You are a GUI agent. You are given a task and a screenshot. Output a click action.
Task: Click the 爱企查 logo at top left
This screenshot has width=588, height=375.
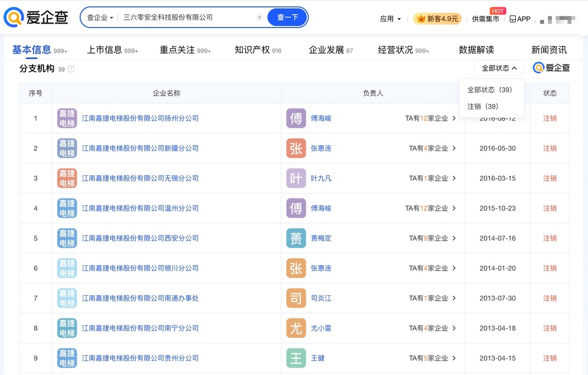pos(36,17)
